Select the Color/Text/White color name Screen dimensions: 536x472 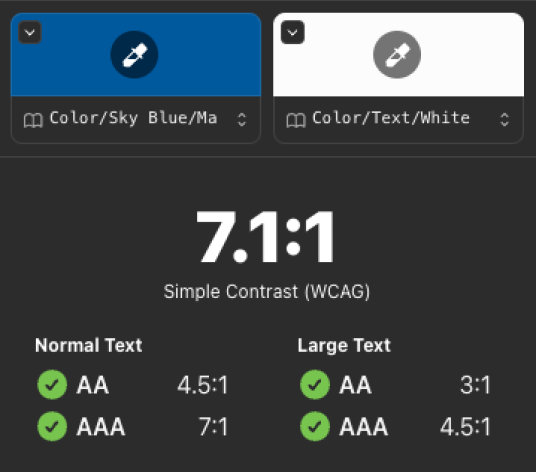(391, 118)
